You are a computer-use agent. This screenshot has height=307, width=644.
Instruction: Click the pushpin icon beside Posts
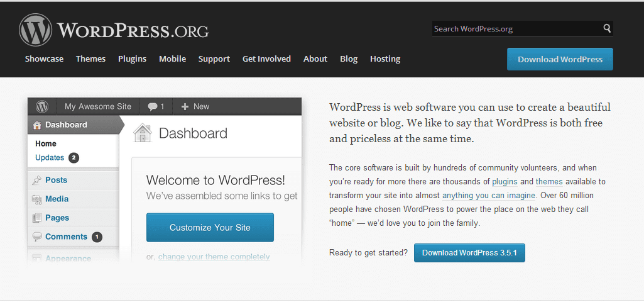click(x=37, y=180)
